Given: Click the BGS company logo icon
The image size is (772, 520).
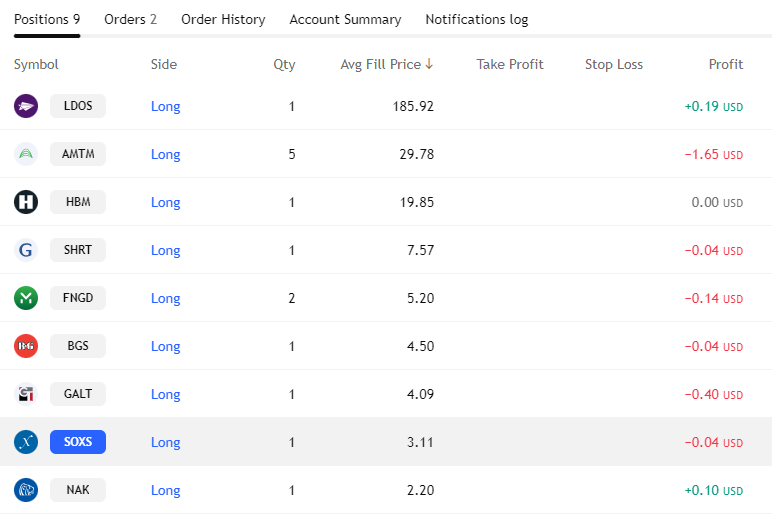Looking at the screenshot, I should pyautogui.click(x=26, y=346).
